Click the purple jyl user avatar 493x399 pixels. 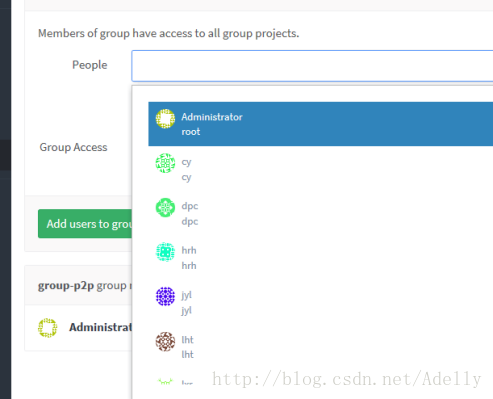(x=165, y=296)
